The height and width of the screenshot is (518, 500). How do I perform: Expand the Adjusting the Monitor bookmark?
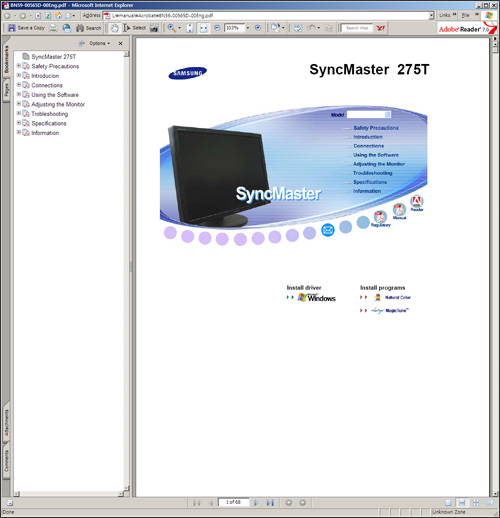19,104
